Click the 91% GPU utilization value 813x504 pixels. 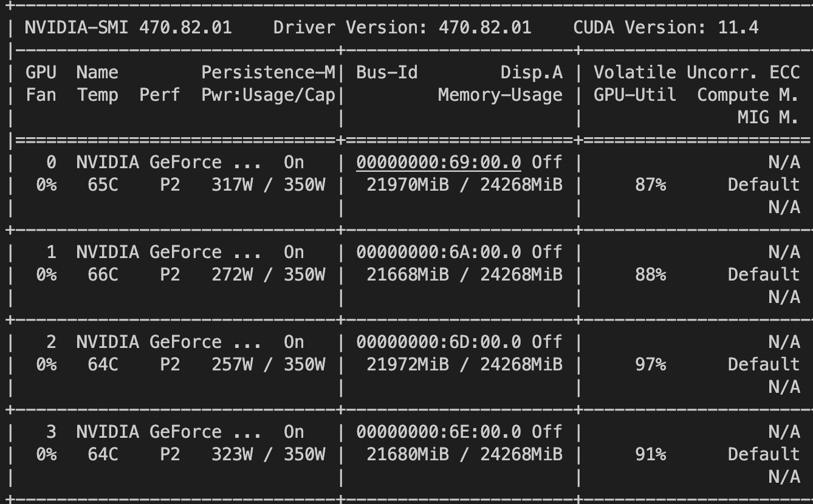pyautogui.click(x=650, y=454)
